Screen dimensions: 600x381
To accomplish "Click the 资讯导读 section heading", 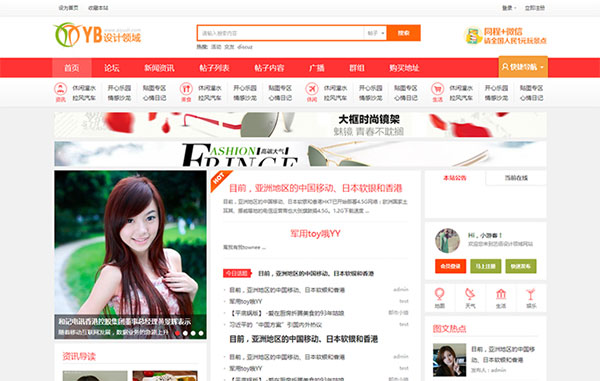I will tap(79, 357).
